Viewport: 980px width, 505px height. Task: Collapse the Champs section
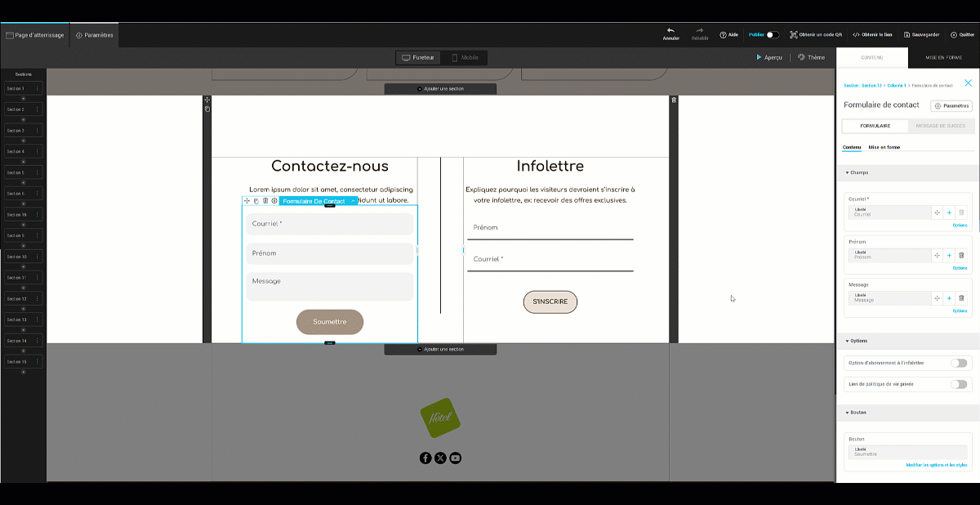pos(847,172)
